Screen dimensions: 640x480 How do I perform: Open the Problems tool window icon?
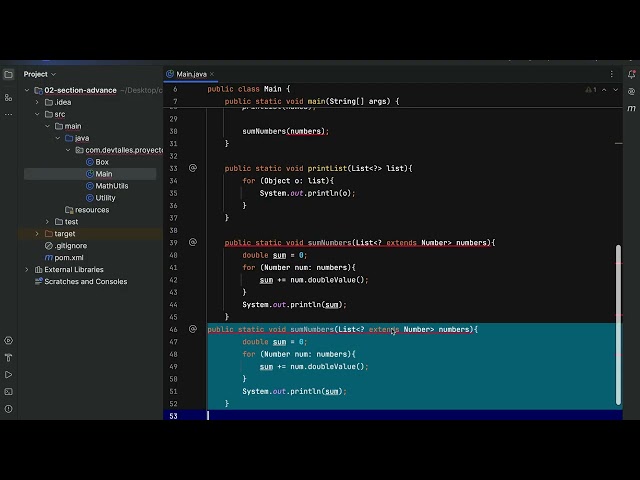click(x=8, y=409)
